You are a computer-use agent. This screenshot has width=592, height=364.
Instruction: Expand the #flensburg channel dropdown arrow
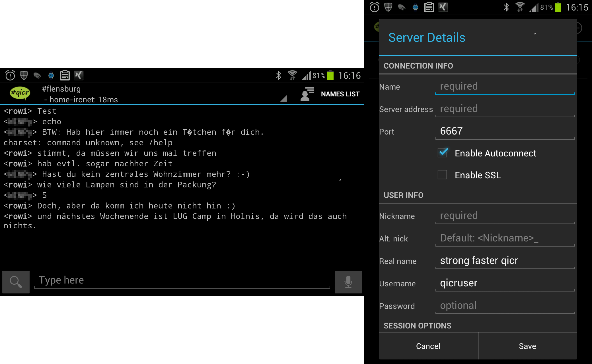point(283,98)
